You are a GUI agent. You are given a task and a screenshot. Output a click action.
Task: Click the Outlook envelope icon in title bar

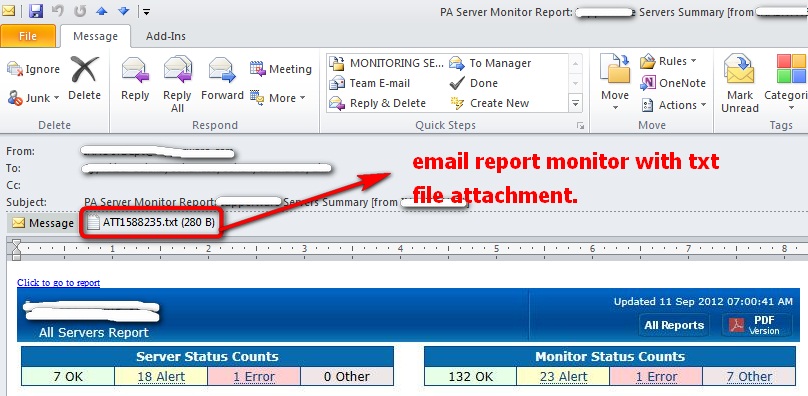pos(9,10)
